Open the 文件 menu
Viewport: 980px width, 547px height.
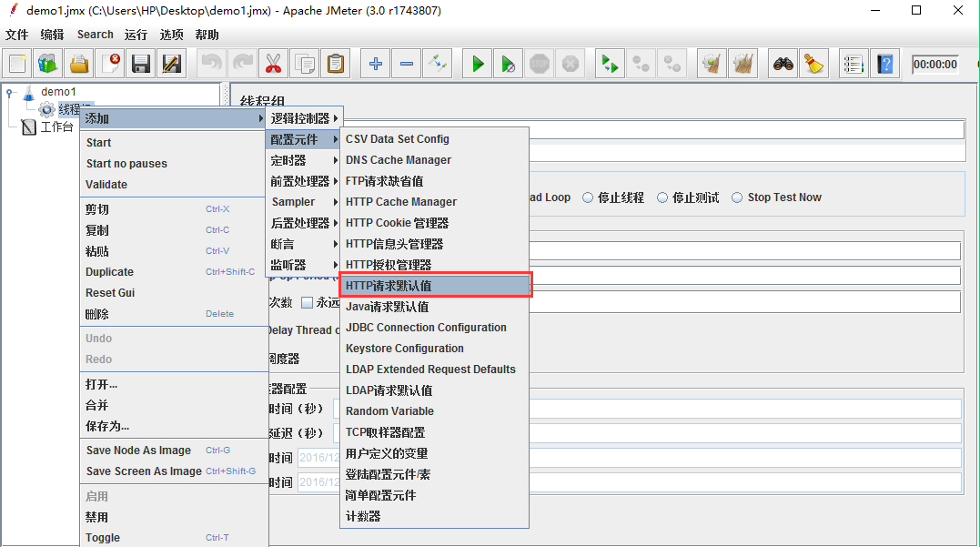[17, 35]
